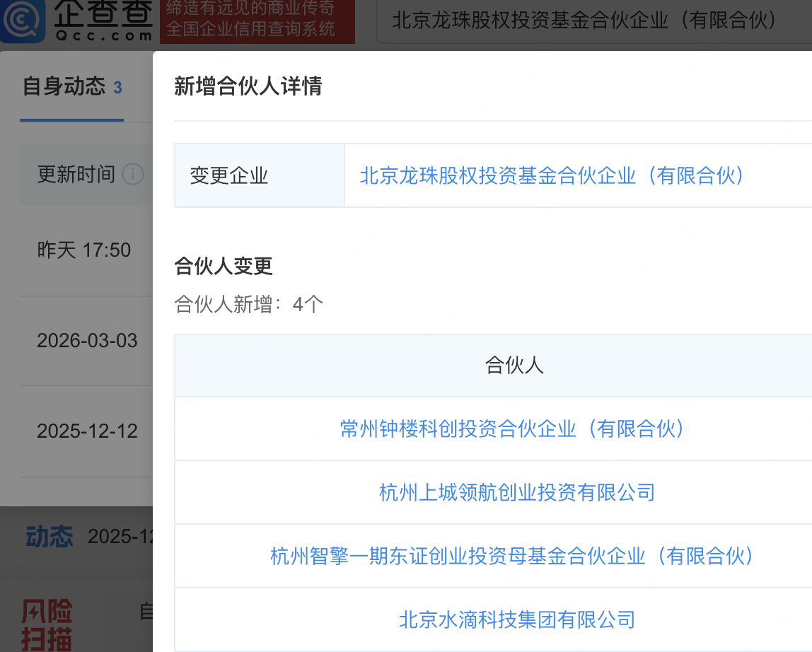Click the 更新时间 column header
The width and height of the screenshot is (812, 652).
[76, 174]
